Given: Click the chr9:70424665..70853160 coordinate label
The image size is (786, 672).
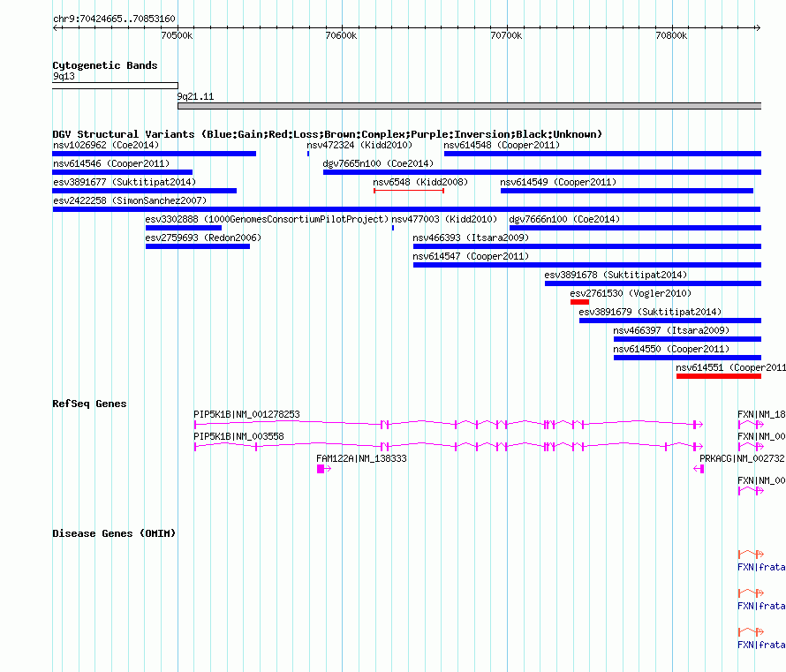Looking at the screenshot, I should [114, 19].
